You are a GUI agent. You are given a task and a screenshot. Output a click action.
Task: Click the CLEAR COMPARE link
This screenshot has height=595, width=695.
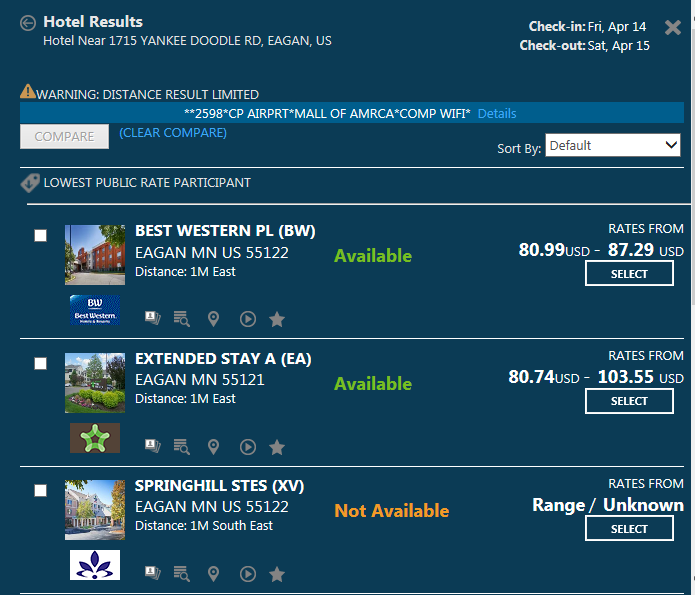[x=173, y=133]
